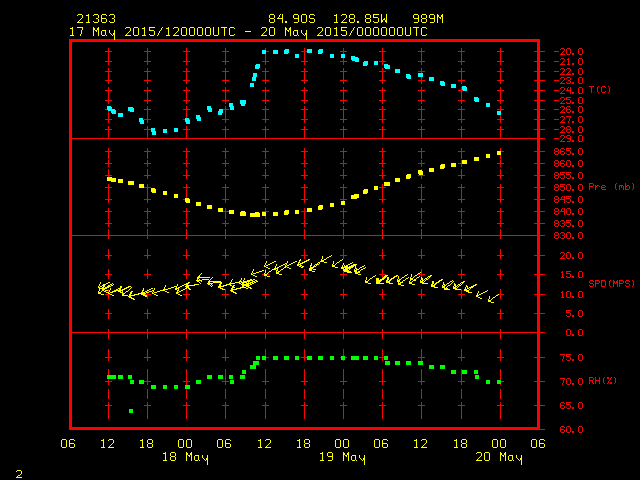
Task: Click the 865.0 pressure tick value
Action: click(569, 152)
